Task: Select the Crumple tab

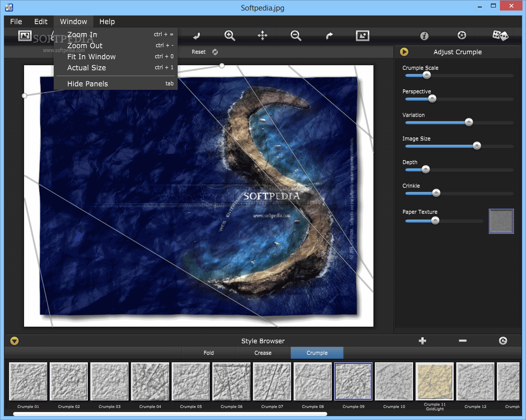Action: point(317,353)
